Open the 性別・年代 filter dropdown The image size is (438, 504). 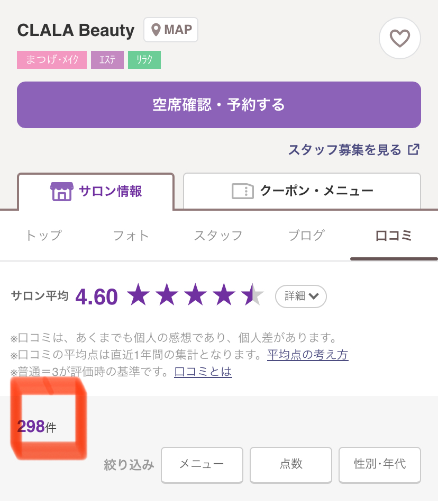(x=380, y=465)
